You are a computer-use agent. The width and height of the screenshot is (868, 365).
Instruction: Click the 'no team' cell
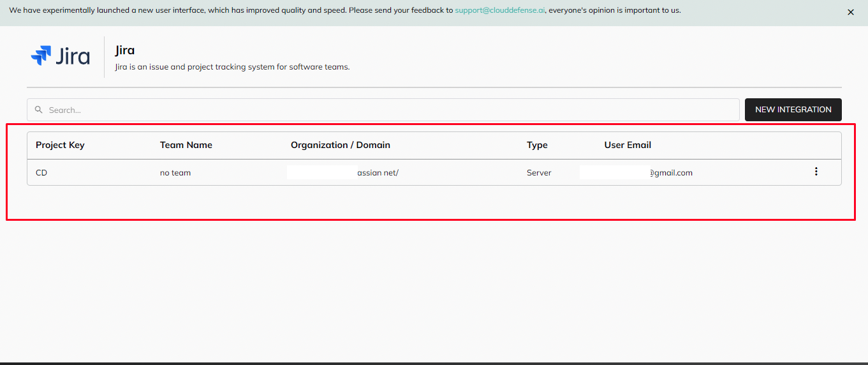point(175,173)
